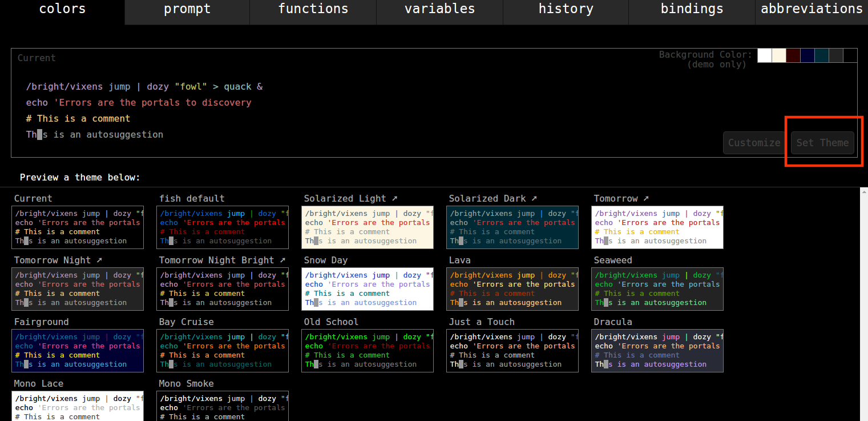Open the arrow link next to Tomorrow Night

99,260
